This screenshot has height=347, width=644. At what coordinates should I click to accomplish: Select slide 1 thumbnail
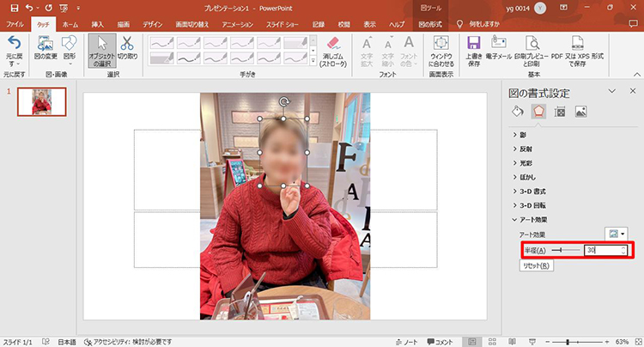pyautogui.click(x=44, y=103)
